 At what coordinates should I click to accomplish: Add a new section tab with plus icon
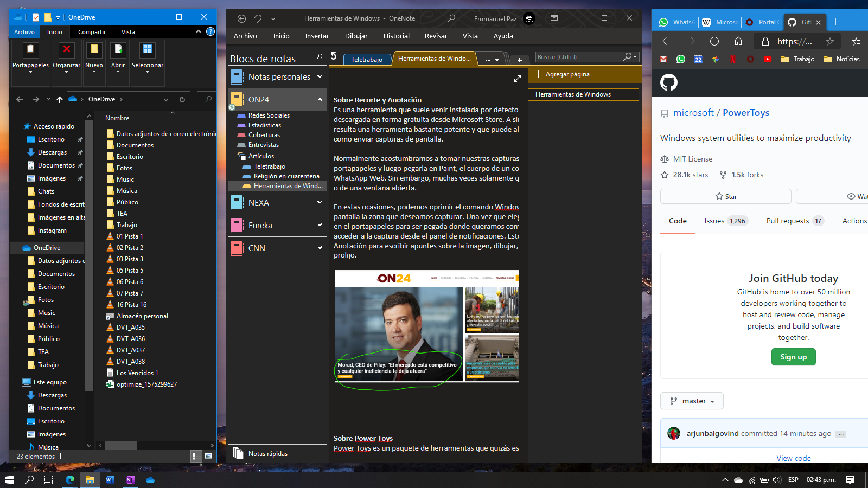point(519,60)
